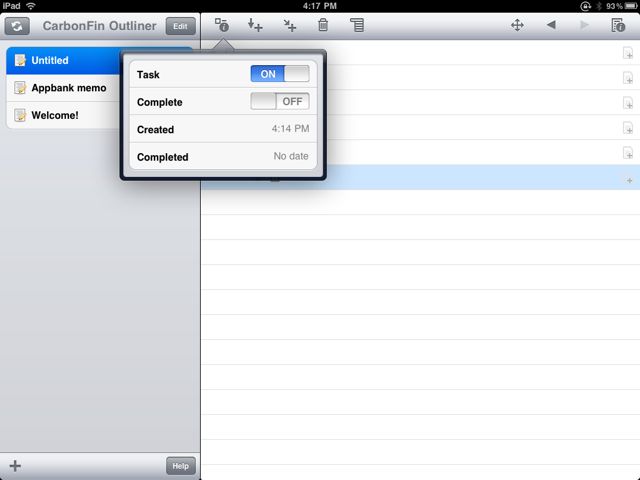Viewport: 640px width, 480px height.
Task: Open the Help button
Action: [180, 466]
